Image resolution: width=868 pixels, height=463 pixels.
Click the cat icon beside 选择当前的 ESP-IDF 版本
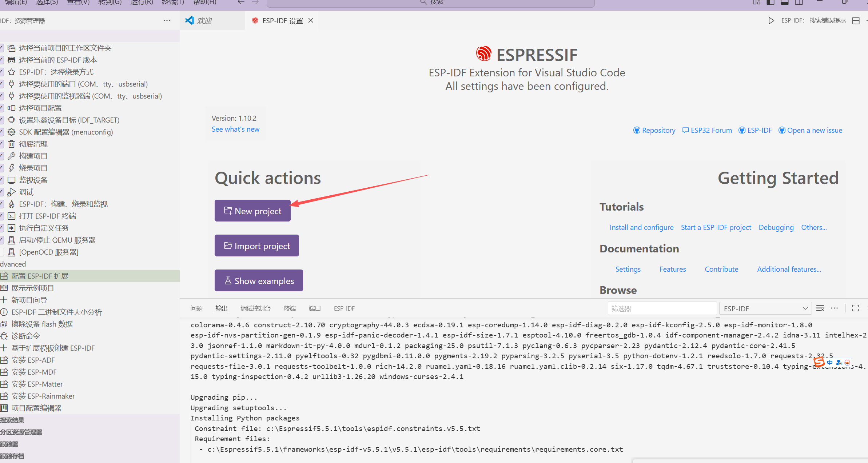coord(12,60)
